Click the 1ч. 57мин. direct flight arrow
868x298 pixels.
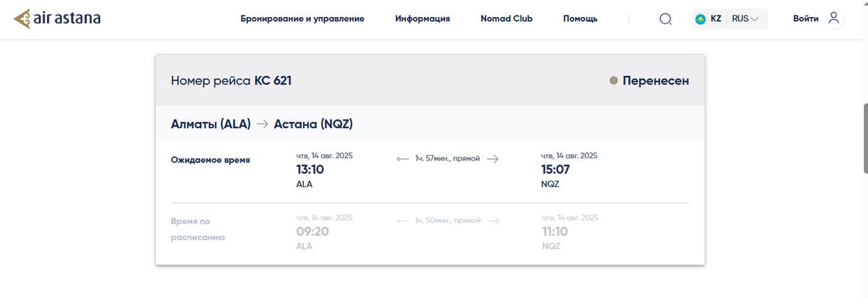pos(493,159)
